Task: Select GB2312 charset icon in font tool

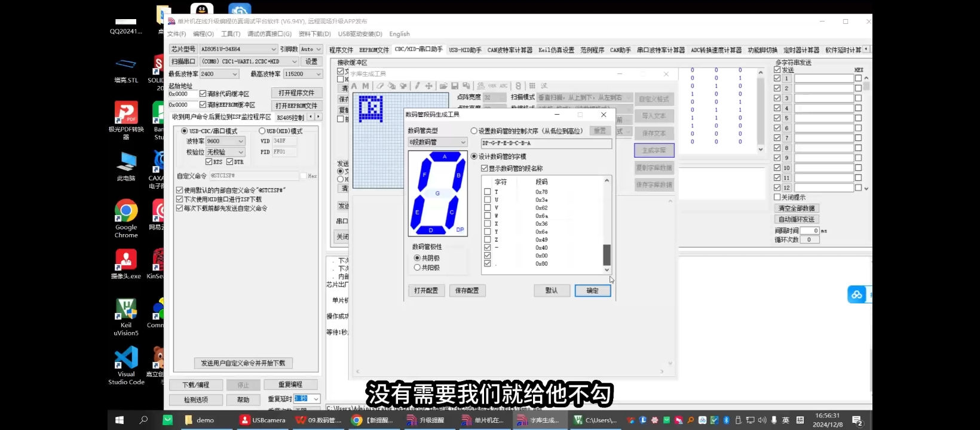Action: [481, 86]
